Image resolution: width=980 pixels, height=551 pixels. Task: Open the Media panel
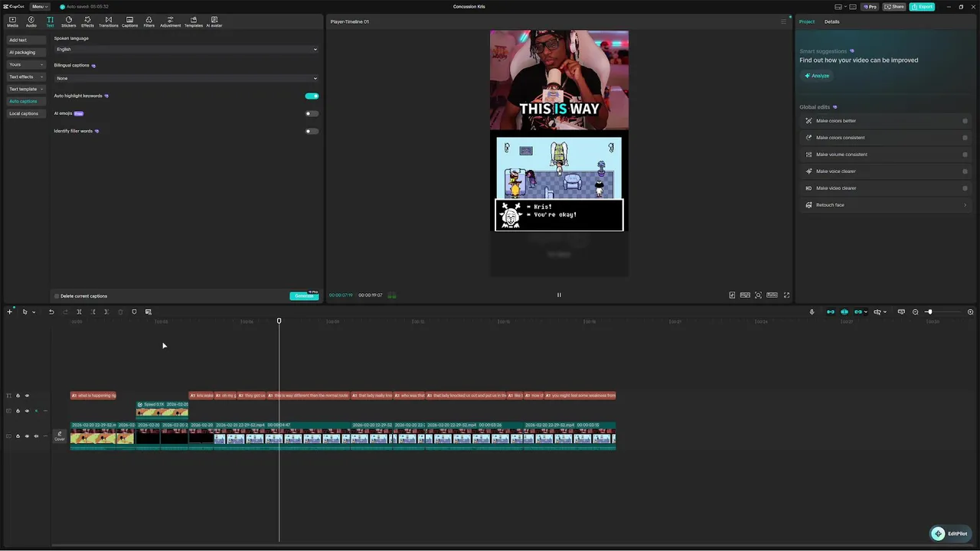[12, 21]
